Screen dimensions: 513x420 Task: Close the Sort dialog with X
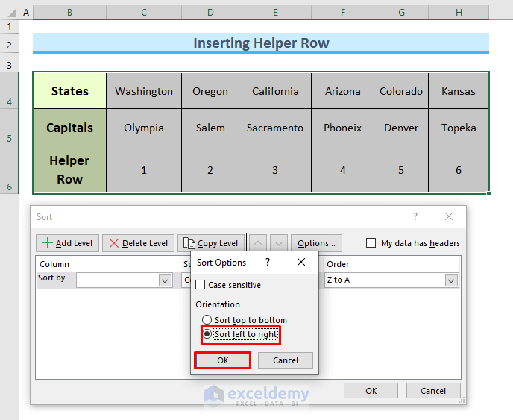pyautogui.click(x=449, y=216)
